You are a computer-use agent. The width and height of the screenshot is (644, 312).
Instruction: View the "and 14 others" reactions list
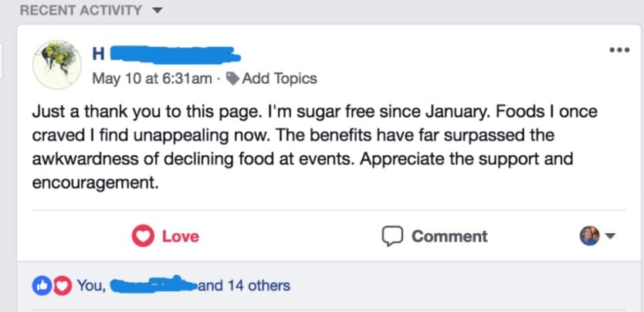point(244,285)
